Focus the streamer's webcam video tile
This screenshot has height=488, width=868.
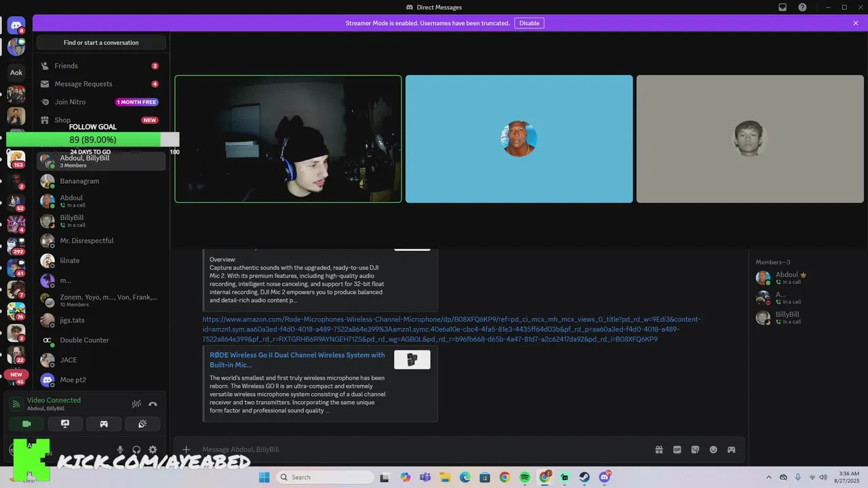point(288,139)
